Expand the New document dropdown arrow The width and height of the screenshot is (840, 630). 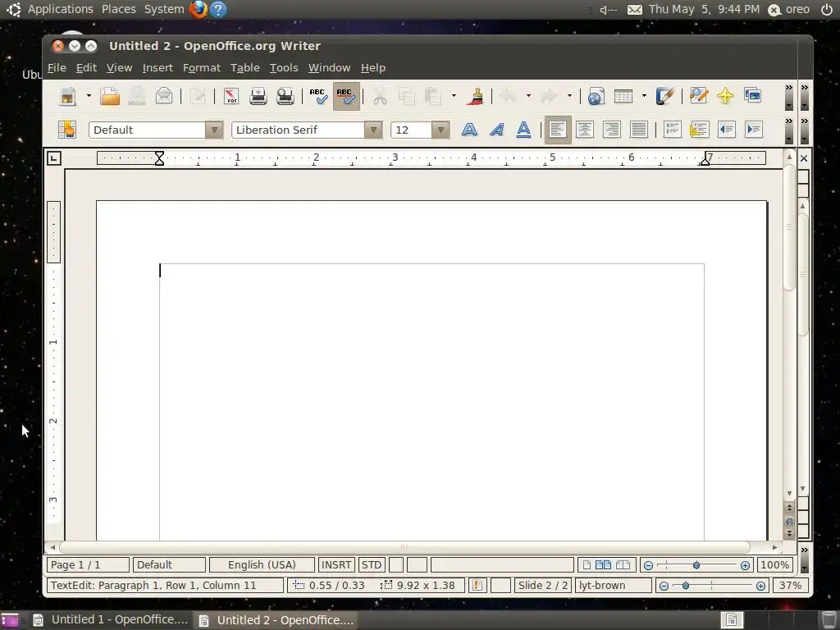point(89,97)
